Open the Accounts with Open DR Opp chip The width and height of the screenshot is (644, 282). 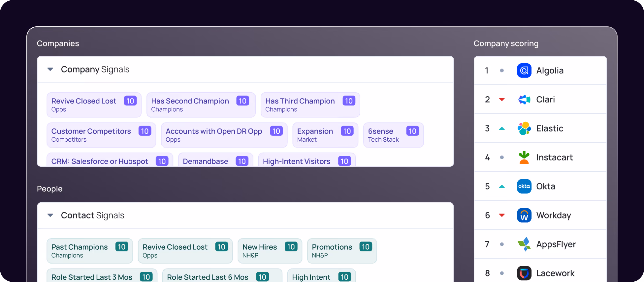coord(224,135)
